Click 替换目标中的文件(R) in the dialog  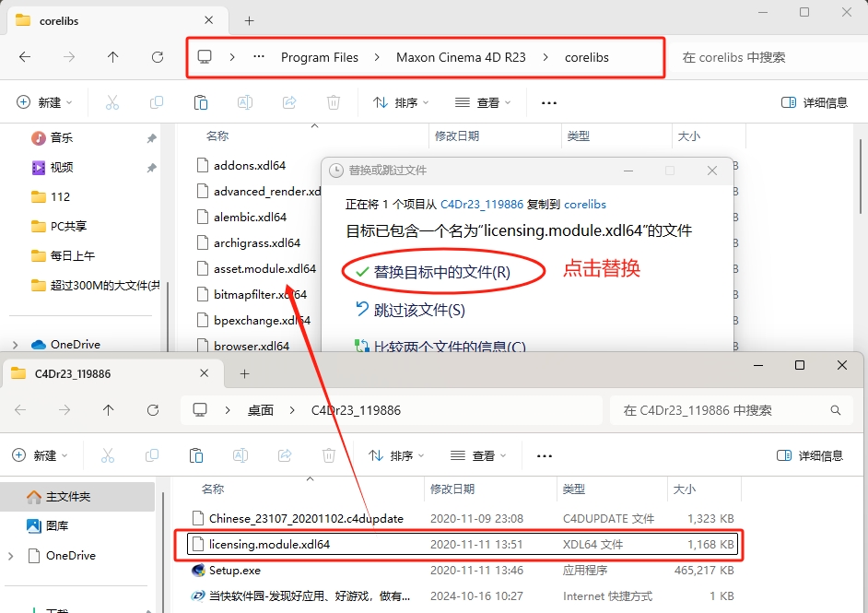440,272
